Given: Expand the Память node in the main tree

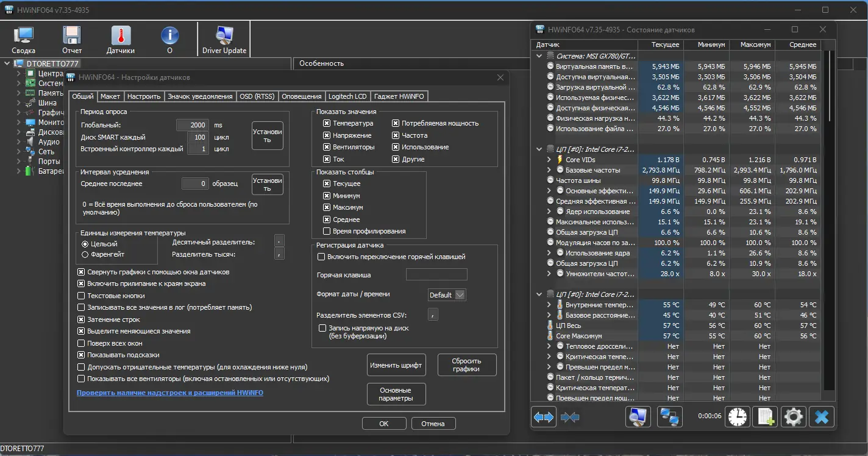Looking at the screenshot, I should coord(18,93).
